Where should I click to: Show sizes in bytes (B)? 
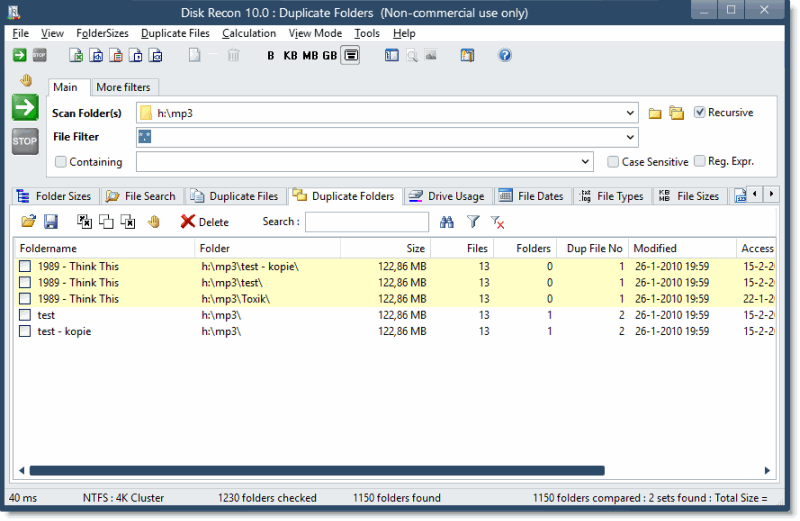270,56
